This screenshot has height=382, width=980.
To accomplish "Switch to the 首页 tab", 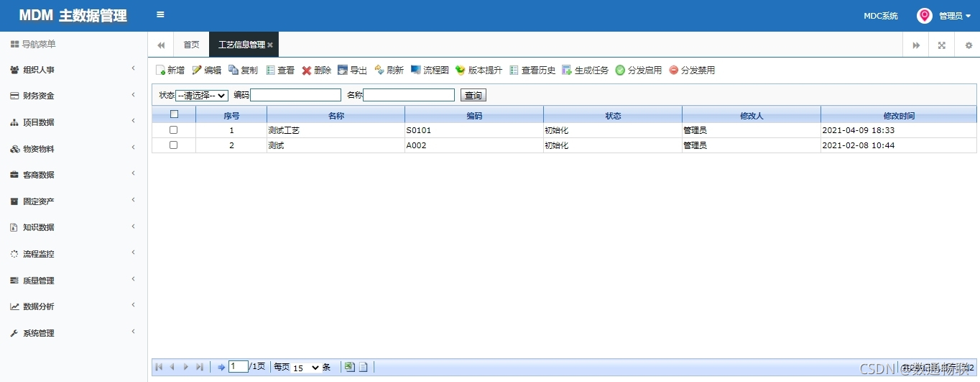I will point(191,45).
